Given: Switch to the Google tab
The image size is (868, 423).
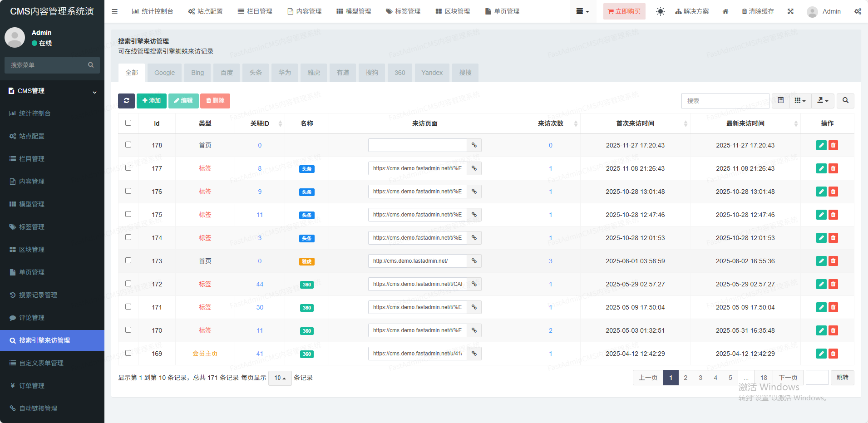Looking at the screenshot, I should click(164, 73).
